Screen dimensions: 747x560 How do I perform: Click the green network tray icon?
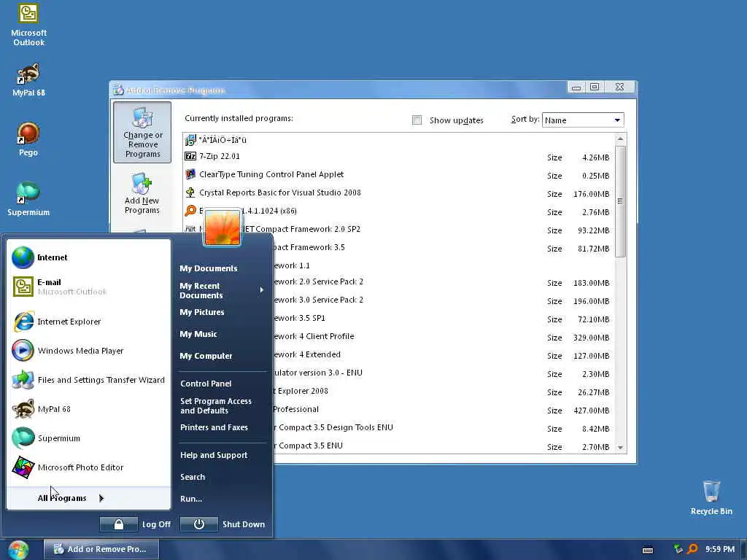(x=678, y=549)
